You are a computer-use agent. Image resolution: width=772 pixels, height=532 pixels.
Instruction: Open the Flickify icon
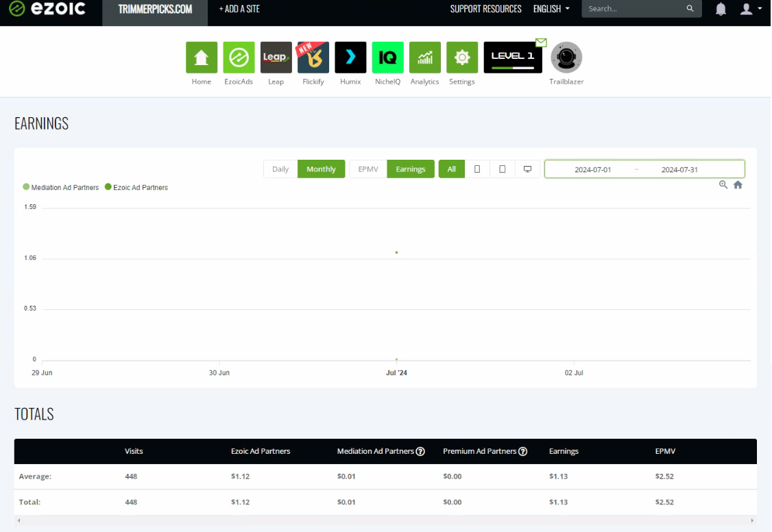(313, 58)
